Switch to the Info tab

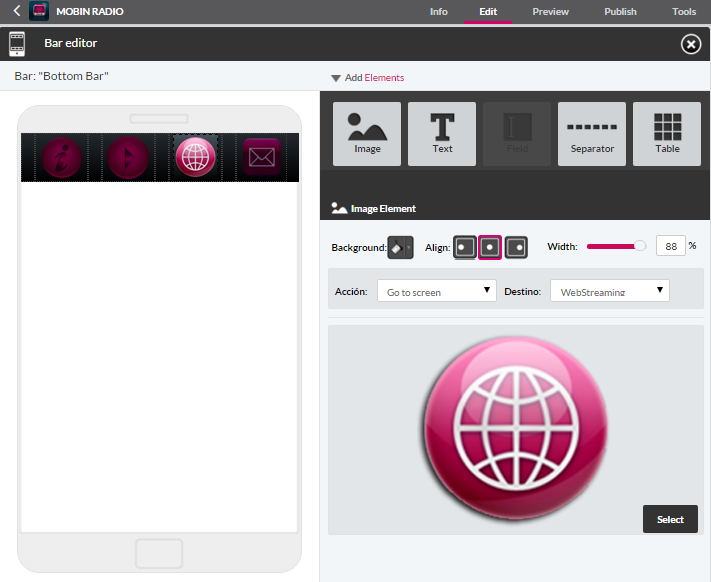click(438, 12)
